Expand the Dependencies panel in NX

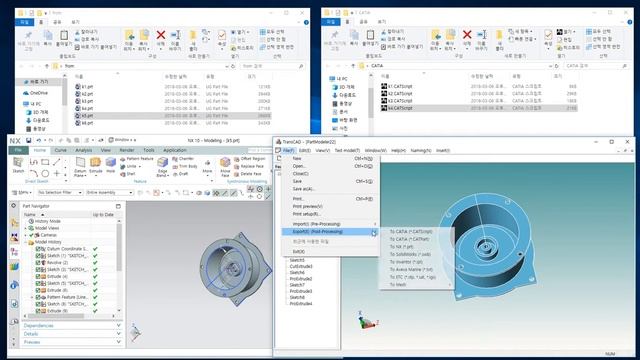pyautogui.click(x=72, y=326)
